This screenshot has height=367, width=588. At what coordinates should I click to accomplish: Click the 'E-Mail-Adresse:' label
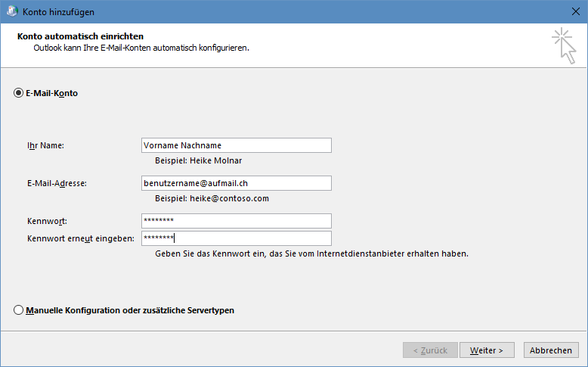click(x=57, y=183)
